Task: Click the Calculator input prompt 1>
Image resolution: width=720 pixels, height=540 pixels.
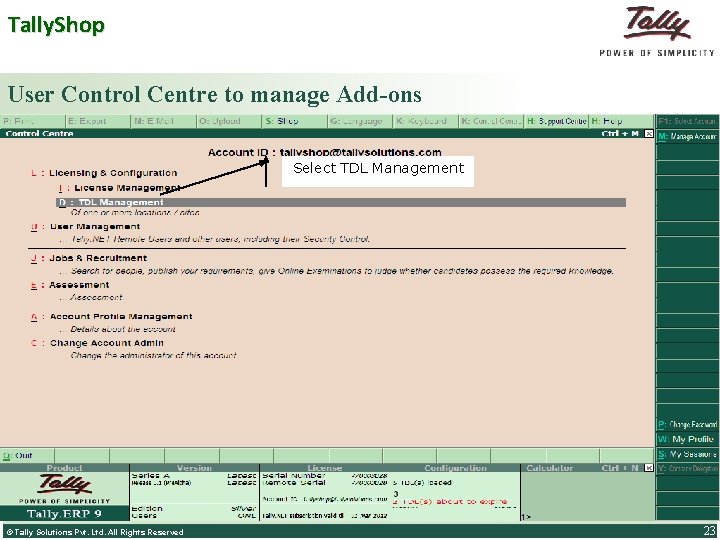Action: (x=526, y=517)
